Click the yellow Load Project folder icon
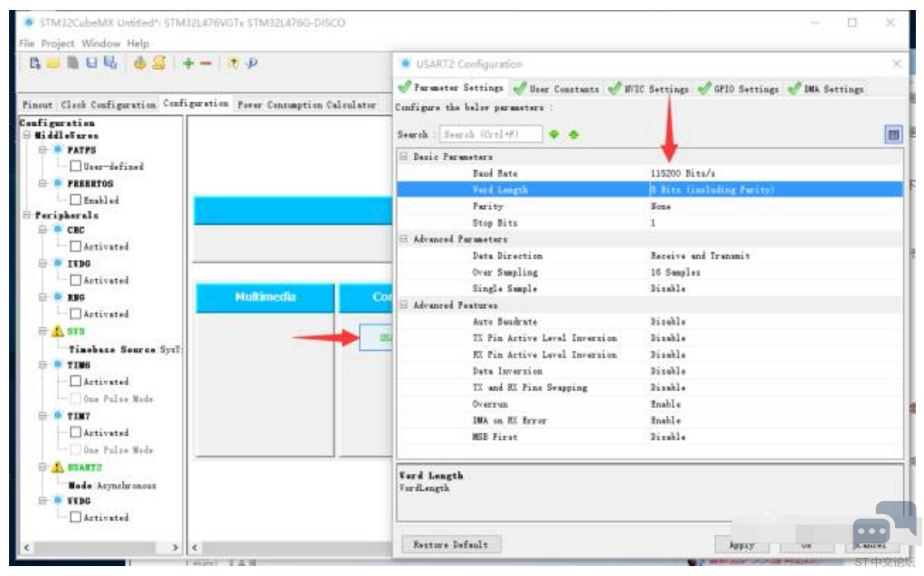The image size is (924, 576). [53, 63]
